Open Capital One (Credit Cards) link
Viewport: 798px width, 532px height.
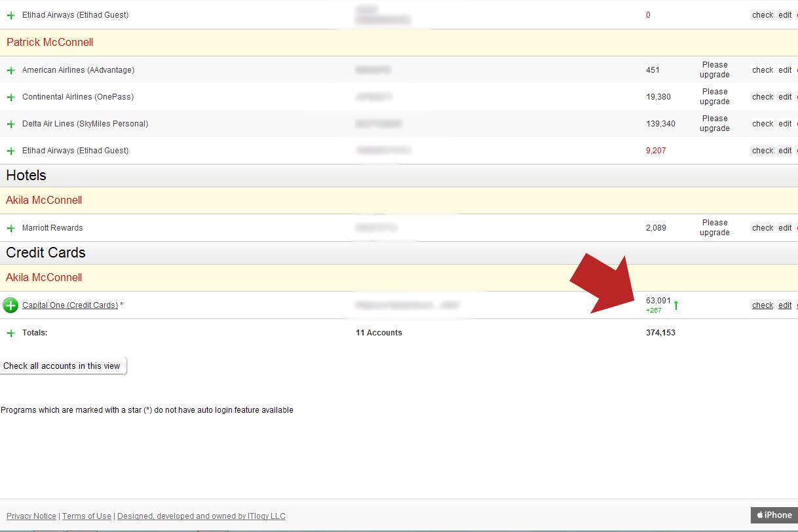(x=70, y=305)
